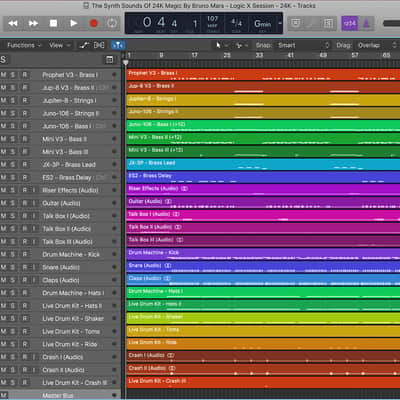Mute the Master Bus track
Screen dimensions: 400x400
tap(3, 395)
